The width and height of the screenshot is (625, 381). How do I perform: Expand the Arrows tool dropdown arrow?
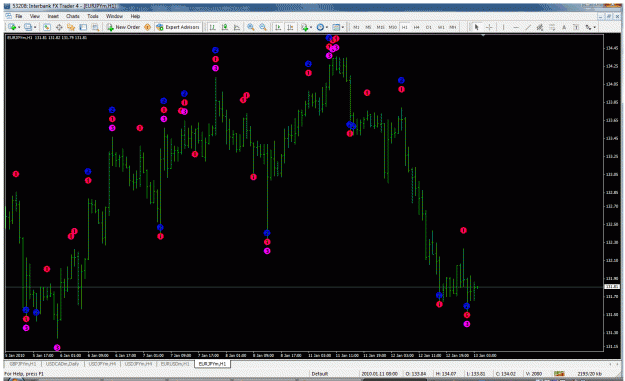pos(595,27)
